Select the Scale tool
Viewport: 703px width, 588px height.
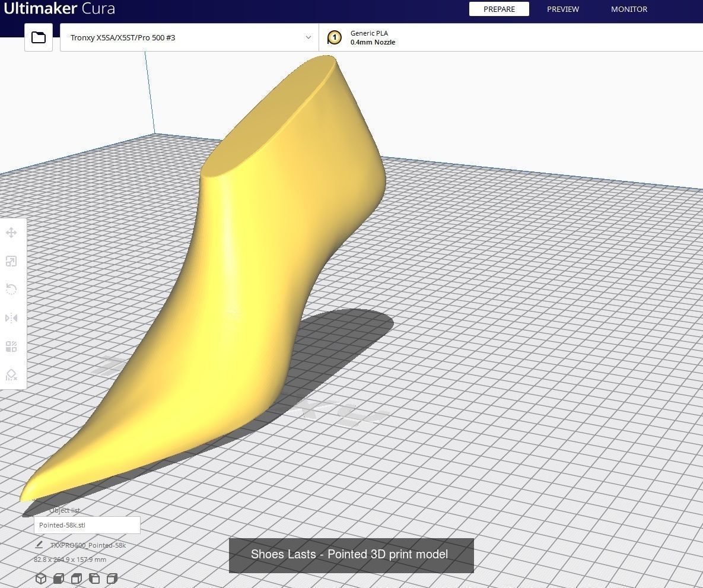[11, 261]
